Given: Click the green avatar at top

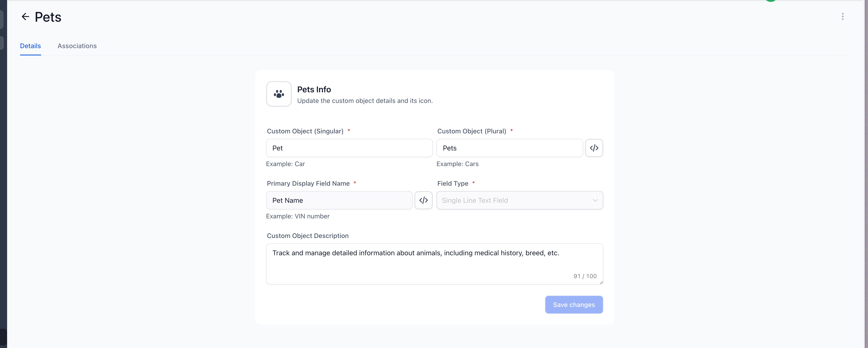Looking at the screenshot, I should (771, 1).
